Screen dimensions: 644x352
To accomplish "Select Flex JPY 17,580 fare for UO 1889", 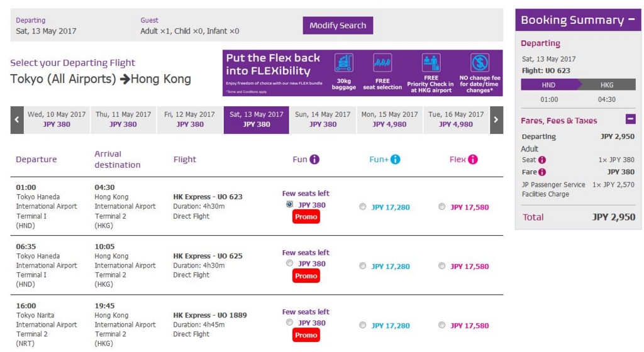I will pyautogui.click(x=441, y=325).
